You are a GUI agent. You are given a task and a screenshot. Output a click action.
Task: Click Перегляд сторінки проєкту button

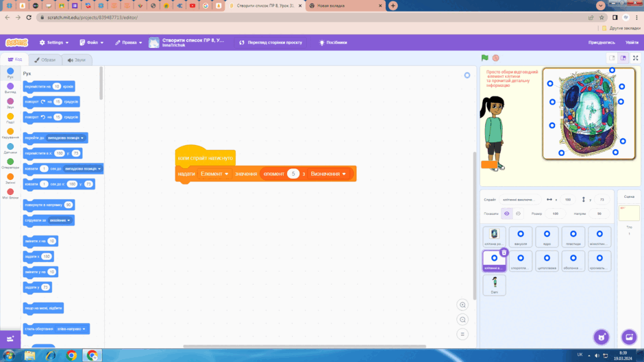[x=271, y=42]
